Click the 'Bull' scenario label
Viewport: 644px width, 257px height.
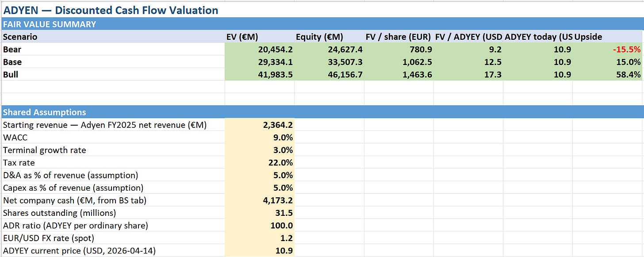click(112, 74)
